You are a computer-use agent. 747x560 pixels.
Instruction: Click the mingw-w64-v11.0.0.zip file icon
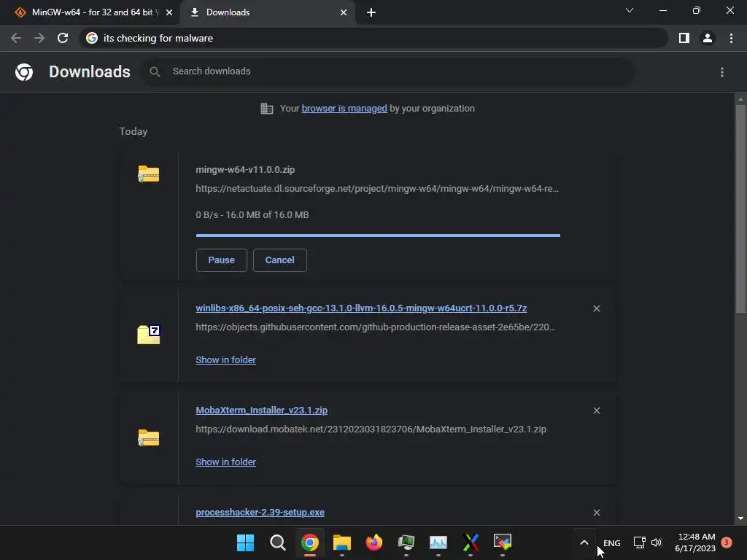(149, 174)
